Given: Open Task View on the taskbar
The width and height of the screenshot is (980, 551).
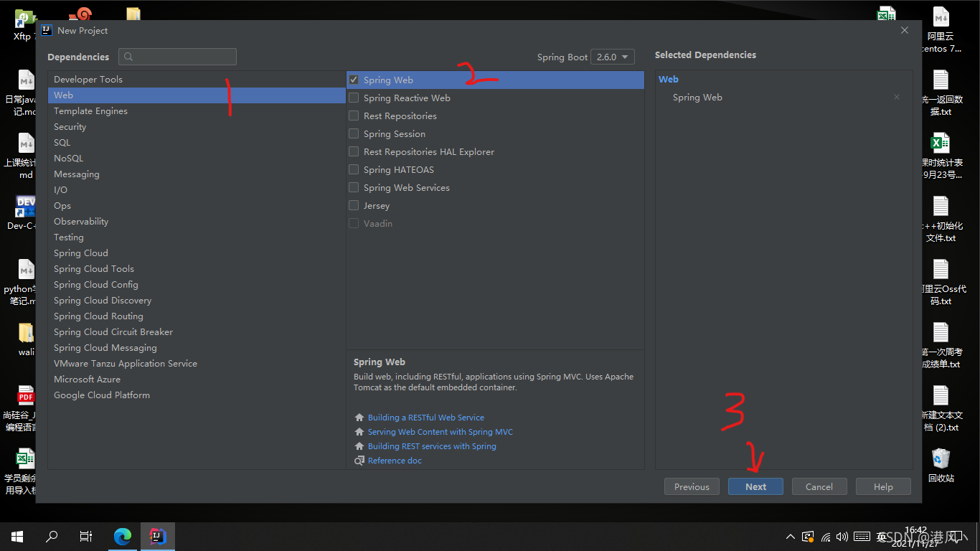Looking at the screenshot, I should point(86,536).
